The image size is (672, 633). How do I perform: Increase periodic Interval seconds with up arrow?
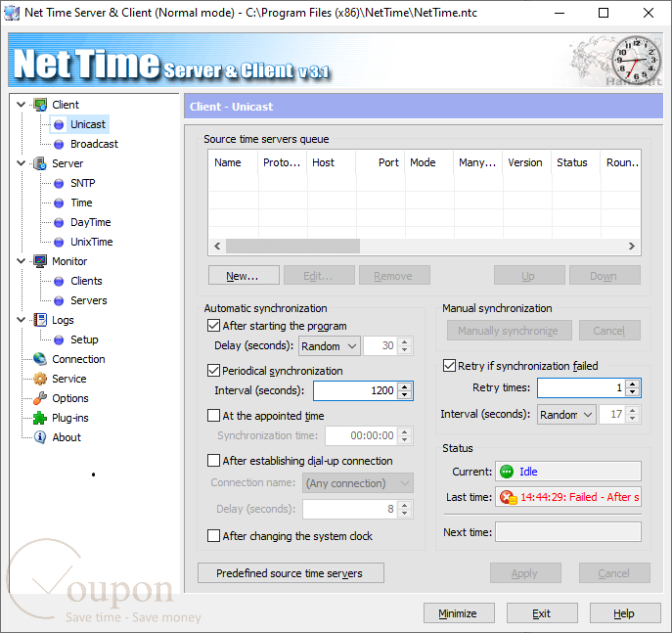click(x=405, y=386)
